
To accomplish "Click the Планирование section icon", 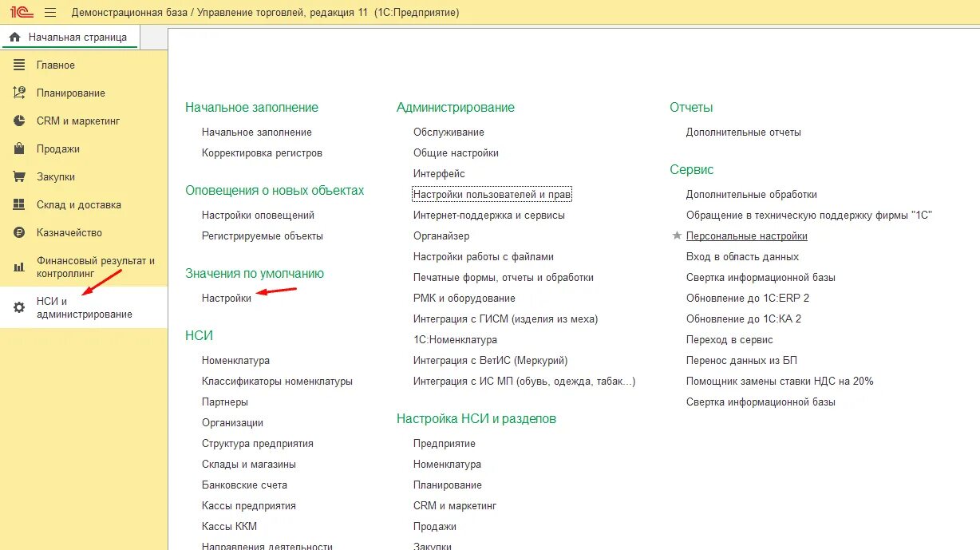I will pyautogui.click(x=19, y=93).
